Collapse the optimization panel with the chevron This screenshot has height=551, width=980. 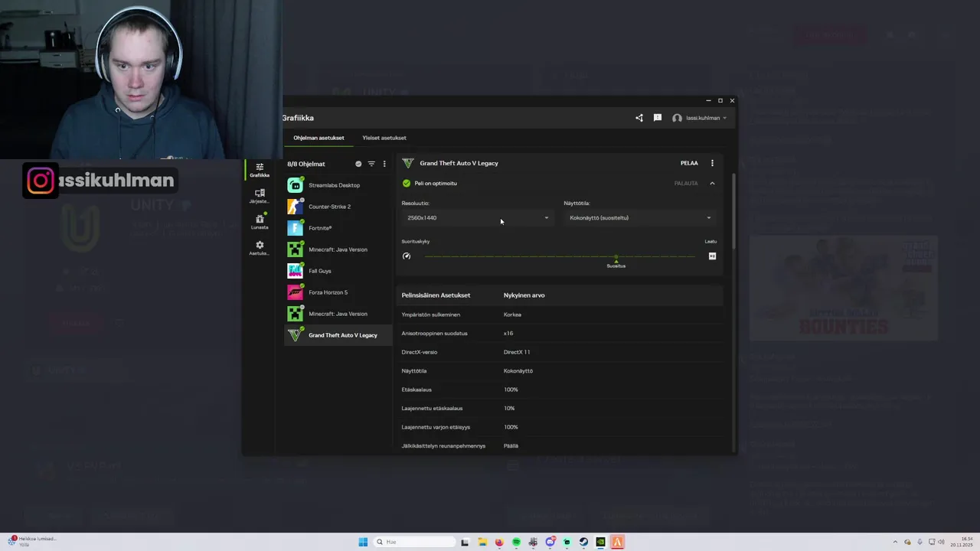(712, 184)
